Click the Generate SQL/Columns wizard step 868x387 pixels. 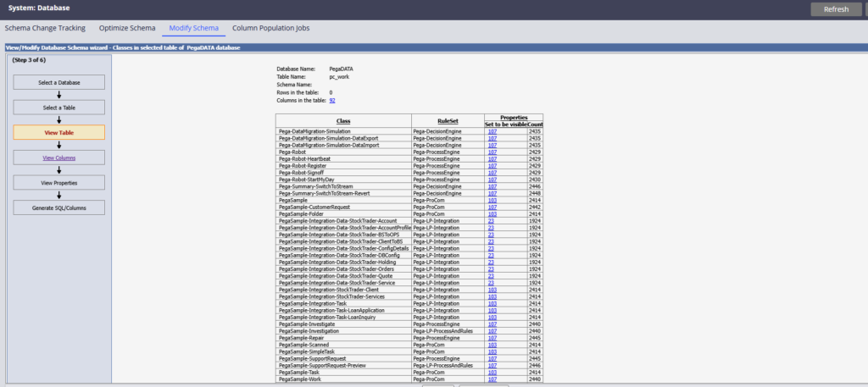(59, 207)
